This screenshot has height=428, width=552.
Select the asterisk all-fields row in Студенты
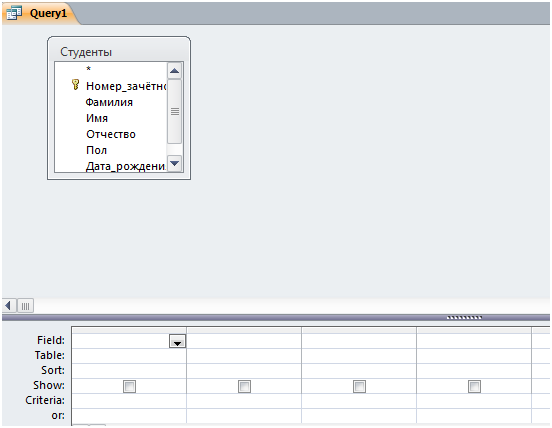pos(110,69)
